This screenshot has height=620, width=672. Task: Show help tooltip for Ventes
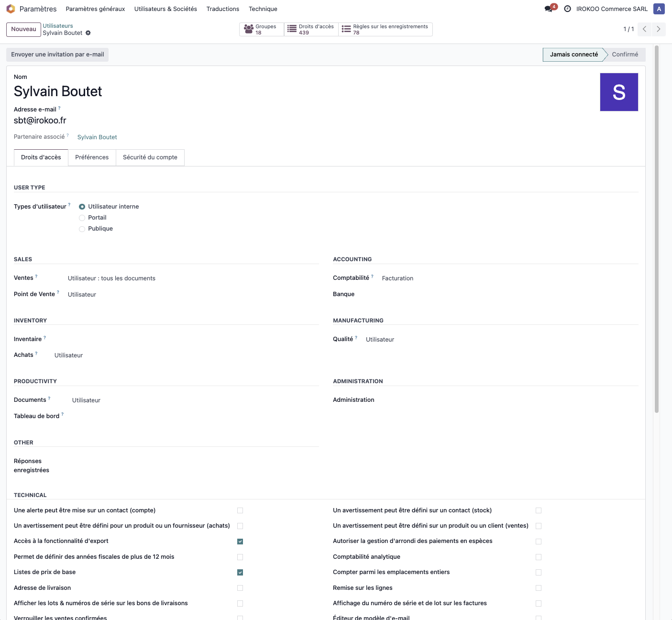click(x=36, y=277)
